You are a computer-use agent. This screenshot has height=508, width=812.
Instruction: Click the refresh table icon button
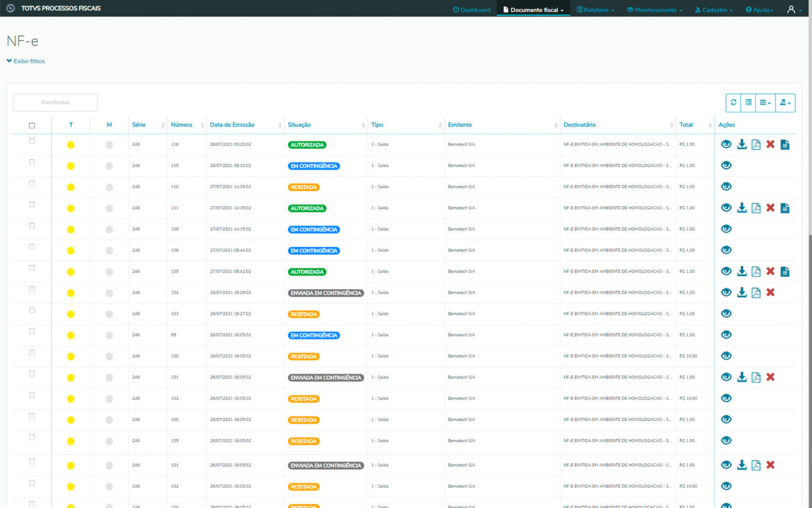click(x=733, y=103)
